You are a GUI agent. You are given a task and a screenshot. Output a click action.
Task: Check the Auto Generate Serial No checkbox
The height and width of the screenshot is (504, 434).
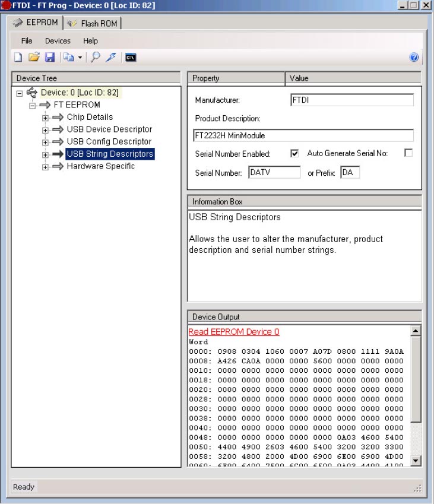click(408, 153)
